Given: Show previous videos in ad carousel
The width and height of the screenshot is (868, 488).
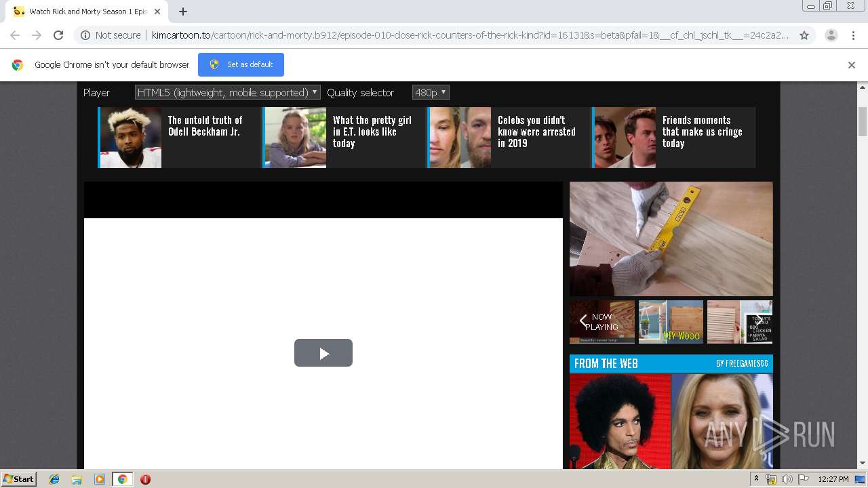Looking at the screenshot, I should coord(583,321).
